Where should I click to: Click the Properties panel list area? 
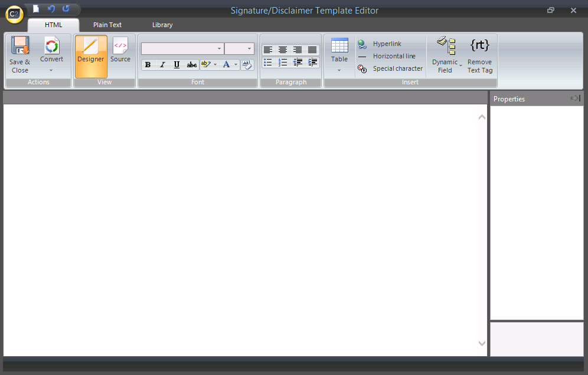tap(537, 213)
